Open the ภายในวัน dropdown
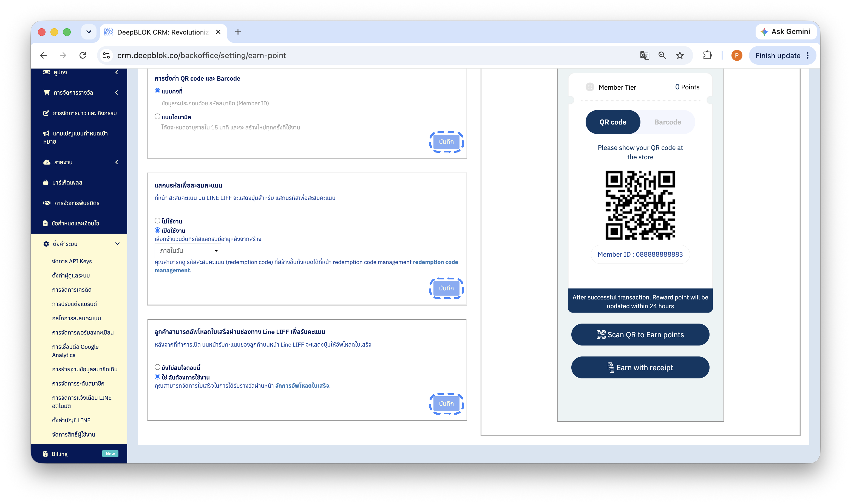The width and height of the screenshot is (851, 504). [x=188, y=251]
